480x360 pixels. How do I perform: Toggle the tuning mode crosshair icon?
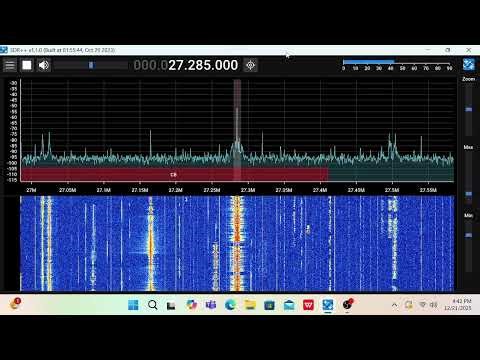(x=250, y=65)
